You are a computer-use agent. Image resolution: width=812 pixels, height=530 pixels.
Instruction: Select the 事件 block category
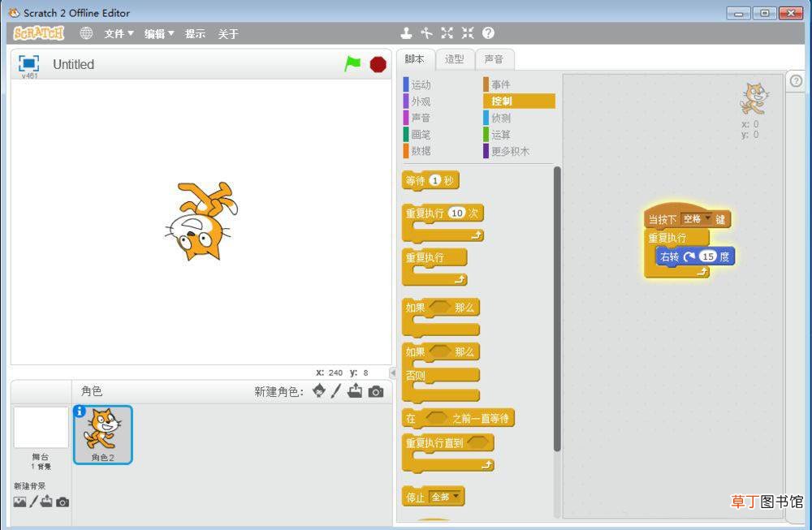click(x=498, y=84)
